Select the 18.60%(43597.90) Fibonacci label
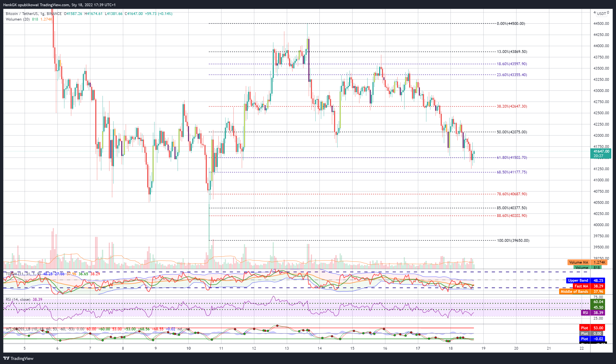 tap(512, 64)
